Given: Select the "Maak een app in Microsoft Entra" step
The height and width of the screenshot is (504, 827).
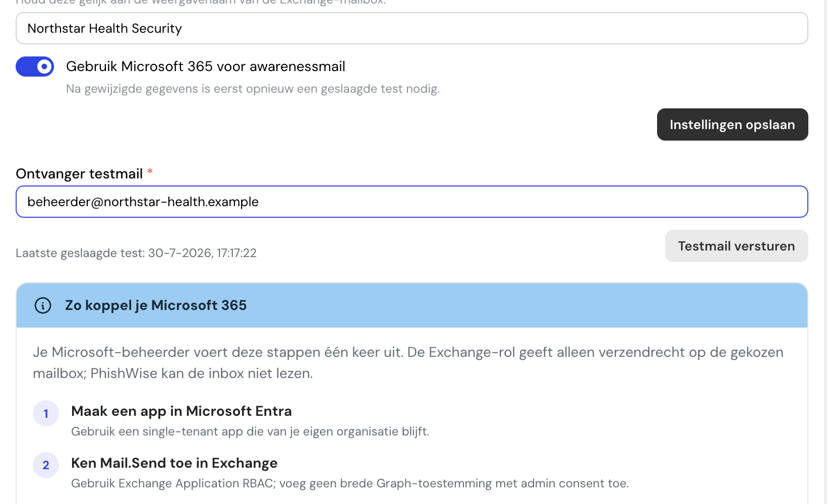Looking at the screenshot, I should point(182,411).
